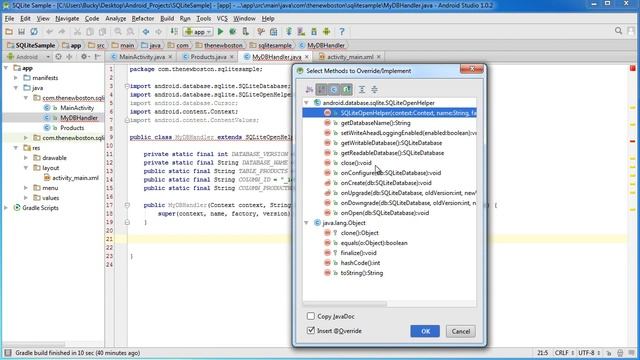Toggle the show classes icon in dialog
This screenshot has width=640, height=360.
(334, 89)
